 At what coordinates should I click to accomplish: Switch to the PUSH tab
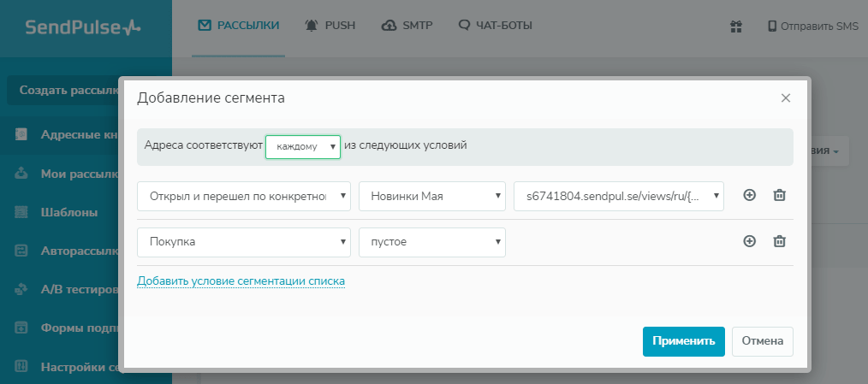[330, 26]
